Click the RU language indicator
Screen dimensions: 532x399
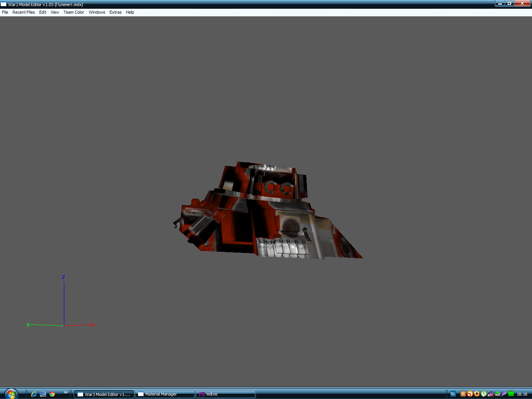453,394
